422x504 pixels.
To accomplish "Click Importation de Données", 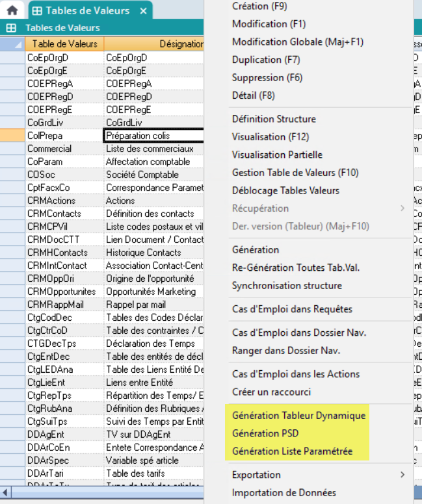I will coord(284,492).
